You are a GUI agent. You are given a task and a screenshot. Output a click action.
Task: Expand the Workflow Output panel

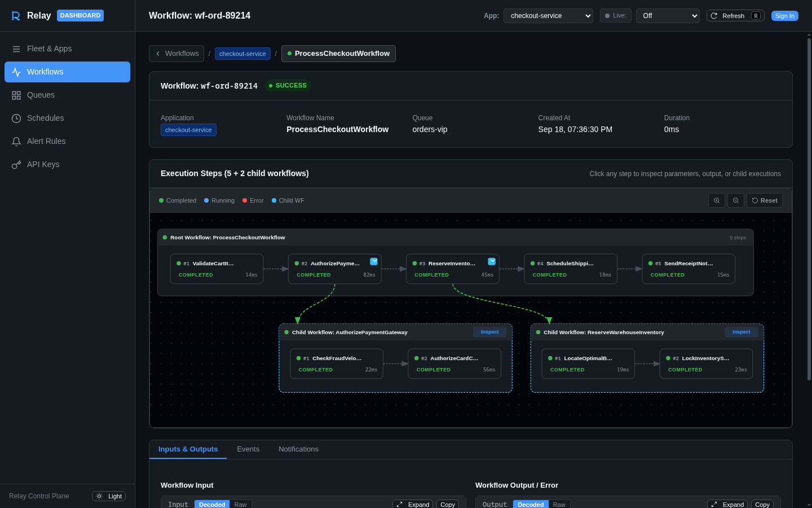[x=727, y=504]
